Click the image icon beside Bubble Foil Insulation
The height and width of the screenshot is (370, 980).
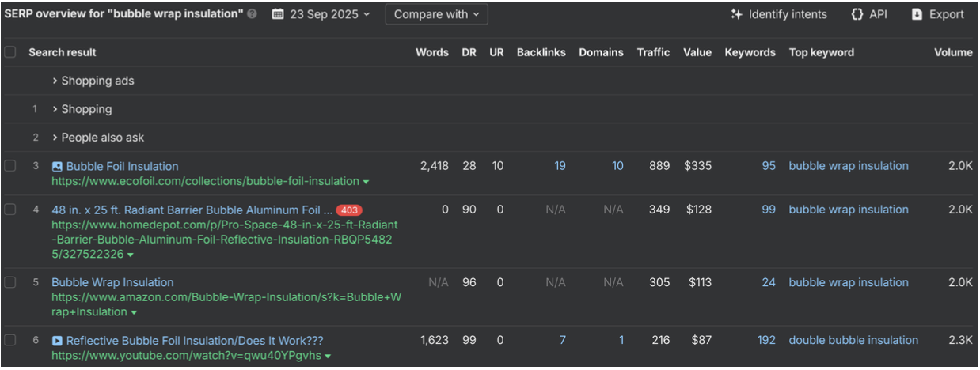[x=57, y=167]
